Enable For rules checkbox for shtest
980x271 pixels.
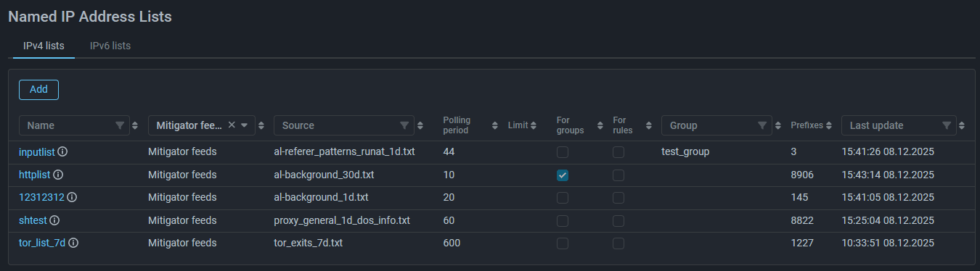(618, 220)
